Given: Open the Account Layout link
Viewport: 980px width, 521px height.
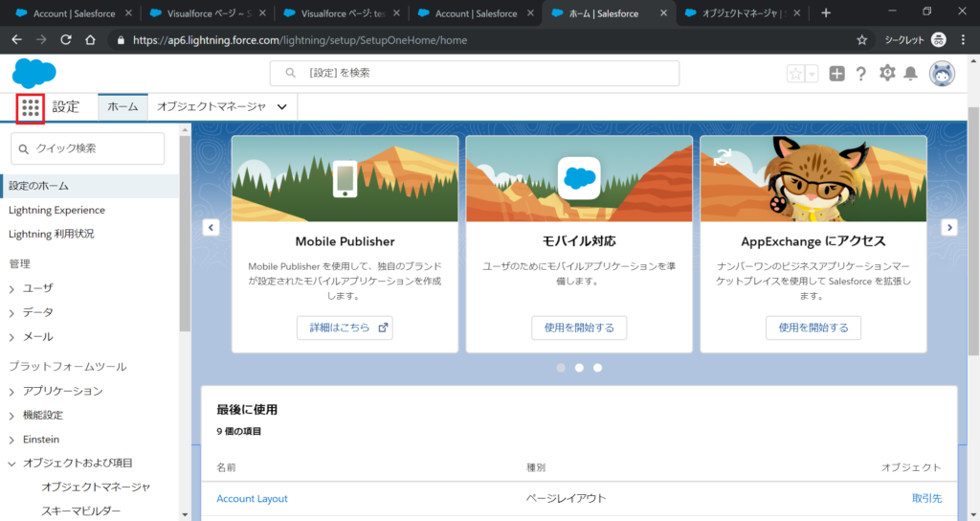Looking at the screenshot, I should click(252, 499).
